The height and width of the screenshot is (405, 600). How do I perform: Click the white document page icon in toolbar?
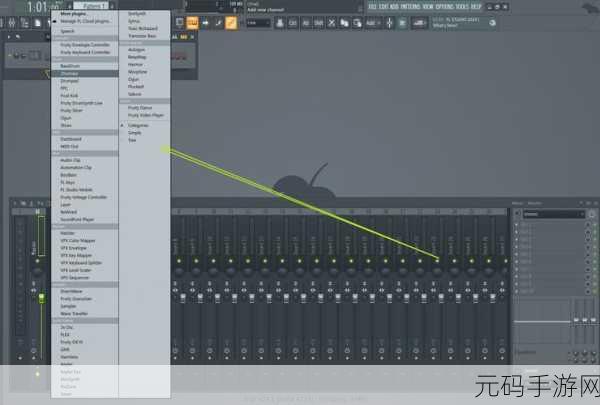coord(38,23)
